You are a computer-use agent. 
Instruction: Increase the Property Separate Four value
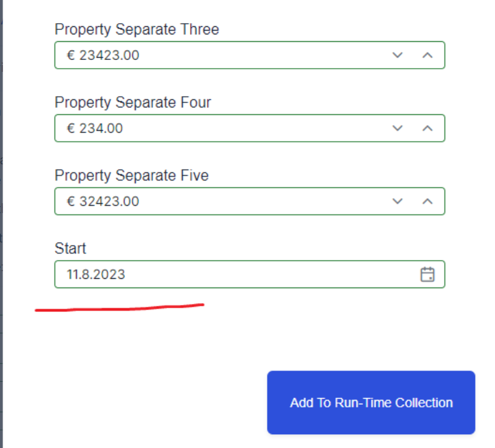427,128
